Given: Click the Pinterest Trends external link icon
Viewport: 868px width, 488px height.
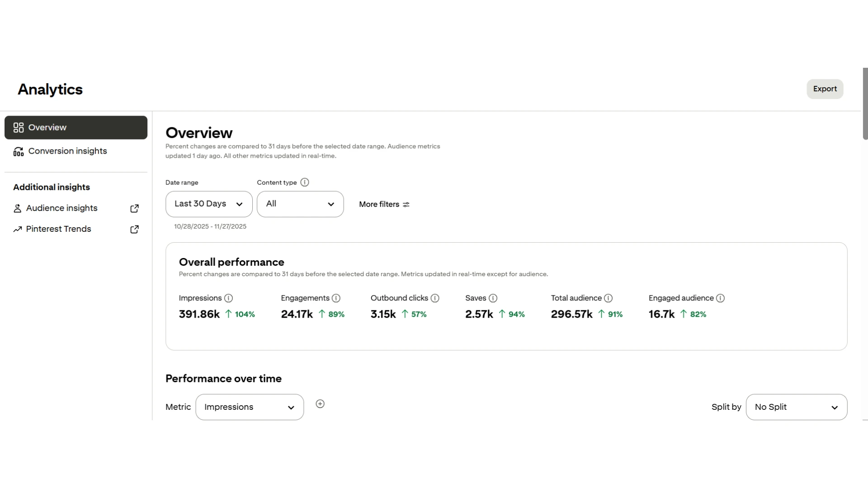Looking at the screenshot, I should [x=134, y=229].
